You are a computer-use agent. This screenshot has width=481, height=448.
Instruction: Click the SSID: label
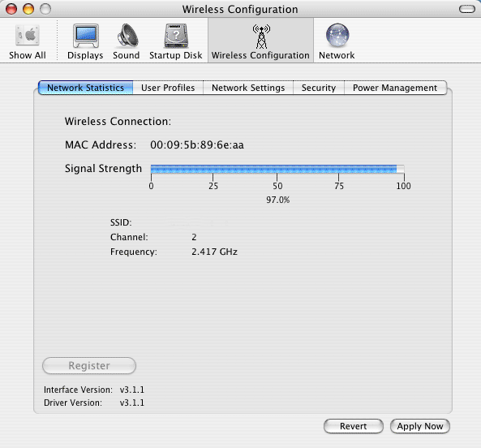coord(121,222)
